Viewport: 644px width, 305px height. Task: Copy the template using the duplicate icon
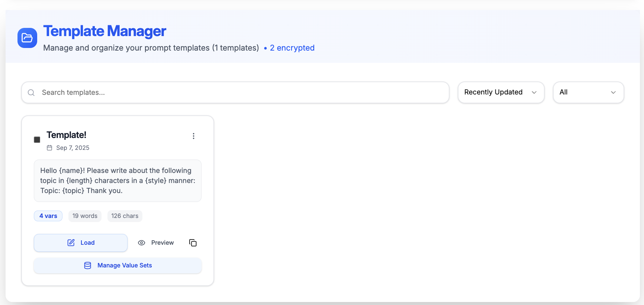pos(193,243)
